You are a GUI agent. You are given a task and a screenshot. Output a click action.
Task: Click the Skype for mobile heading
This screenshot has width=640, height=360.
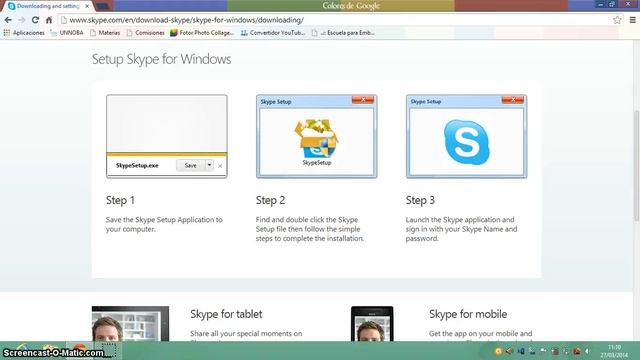coord(468,314)
